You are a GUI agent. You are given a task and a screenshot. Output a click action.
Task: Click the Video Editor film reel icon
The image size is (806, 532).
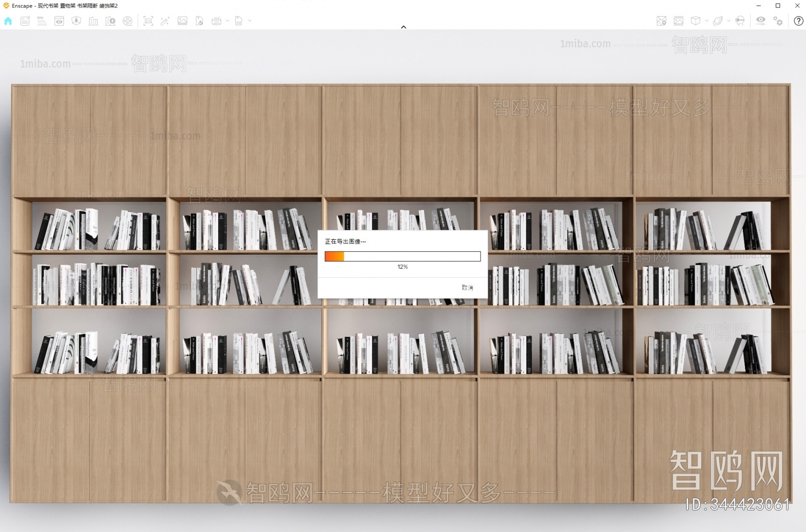coord(127,21)
